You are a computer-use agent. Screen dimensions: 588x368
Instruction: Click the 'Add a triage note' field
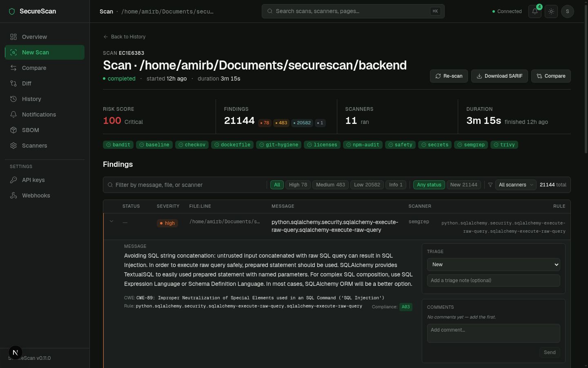(x=493, y=280)
